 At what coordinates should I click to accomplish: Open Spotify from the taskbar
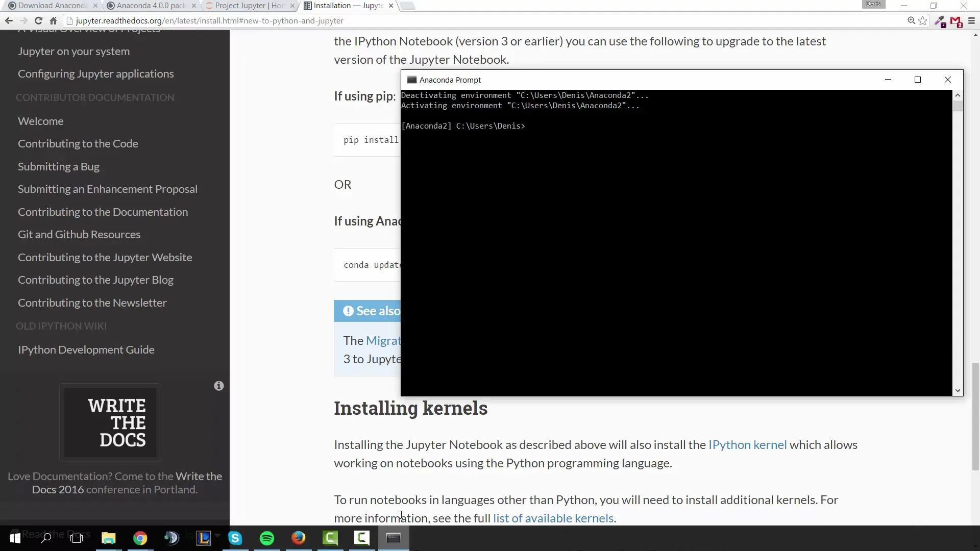(267, 538)
